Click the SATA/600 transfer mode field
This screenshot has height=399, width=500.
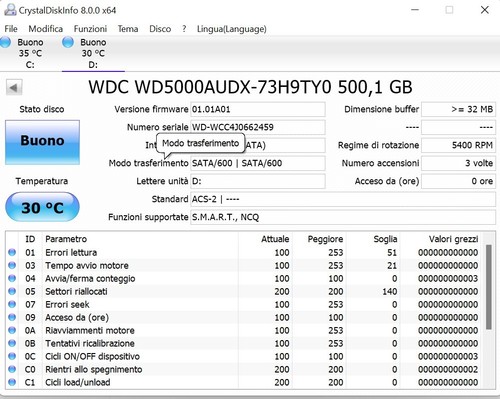(x=258, y=163)
